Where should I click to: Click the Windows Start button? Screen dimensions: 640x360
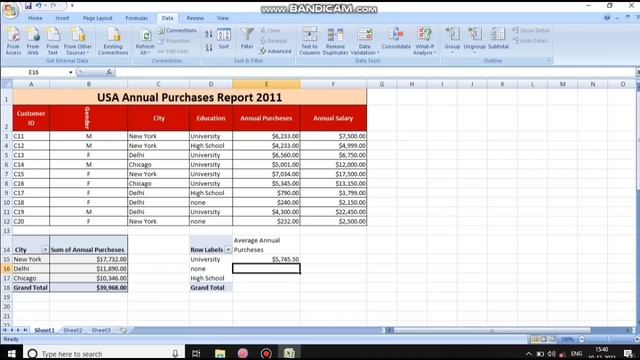coord(11,353)
